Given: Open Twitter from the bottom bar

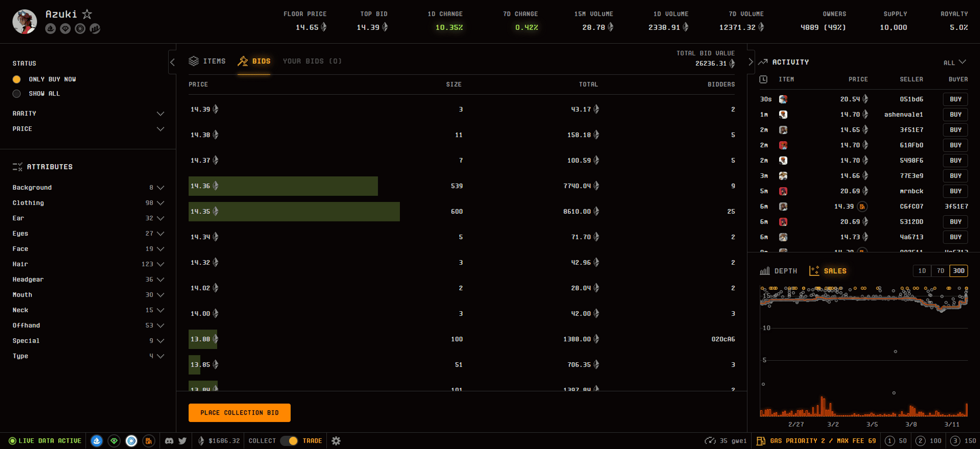Looking at the screenshot, I should coord(182,441).
